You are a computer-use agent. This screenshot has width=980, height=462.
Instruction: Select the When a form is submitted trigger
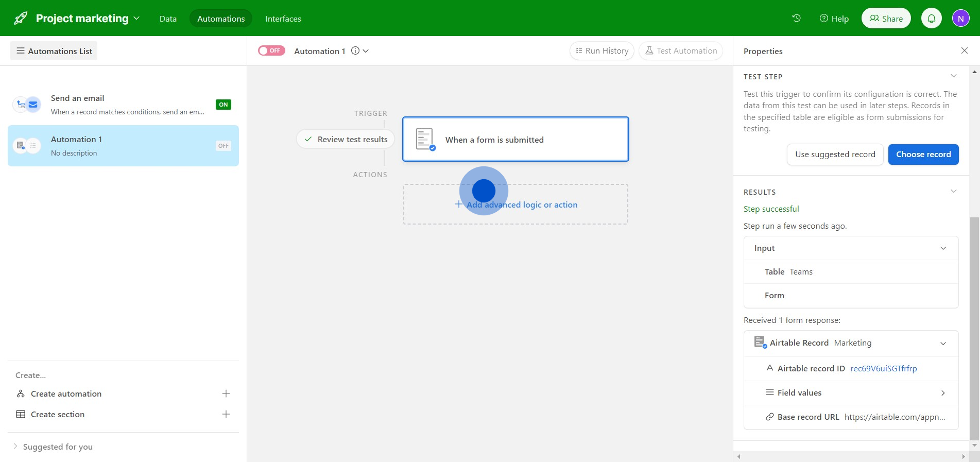coord(515,139)
